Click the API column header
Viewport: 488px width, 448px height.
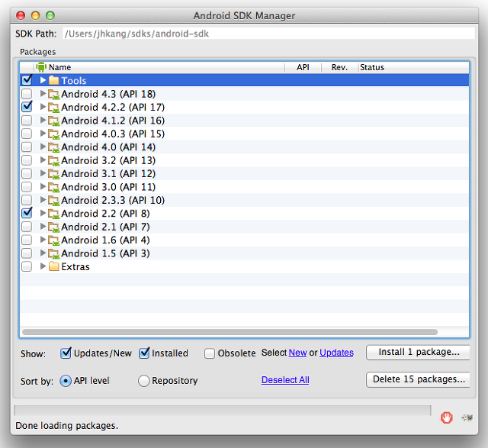pos(303,67)
